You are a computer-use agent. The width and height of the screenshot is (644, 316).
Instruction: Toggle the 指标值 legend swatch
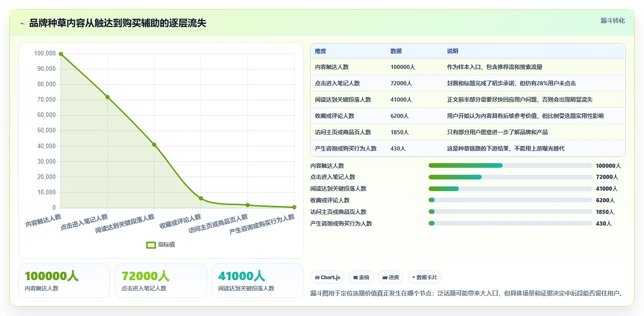151,245
